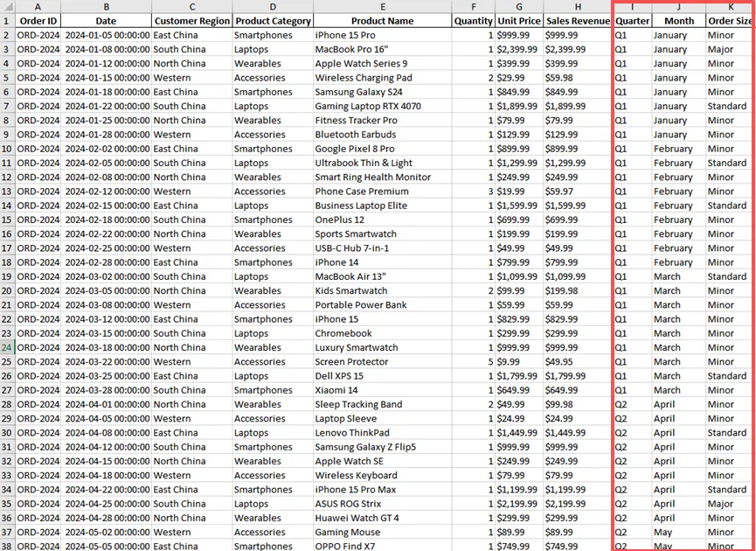Select column E header

[382, 6]
